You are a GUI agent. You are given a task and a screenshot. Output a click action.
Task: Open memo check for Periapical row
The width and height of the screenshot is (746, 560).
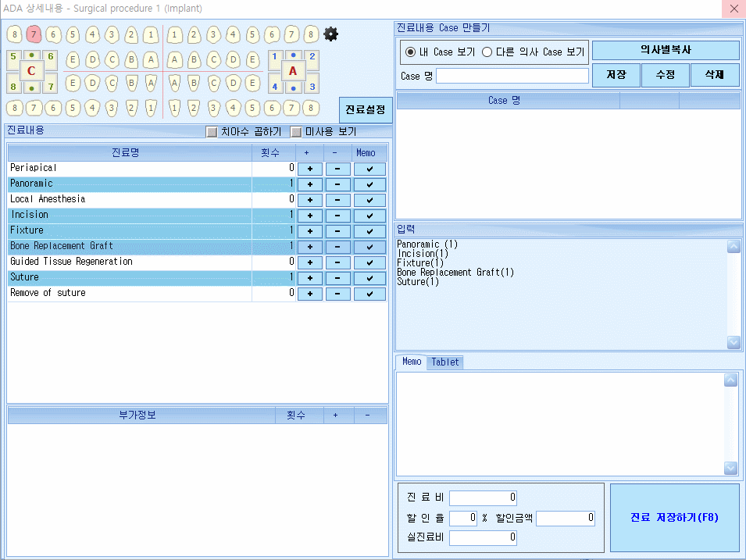tap(369, 169)
